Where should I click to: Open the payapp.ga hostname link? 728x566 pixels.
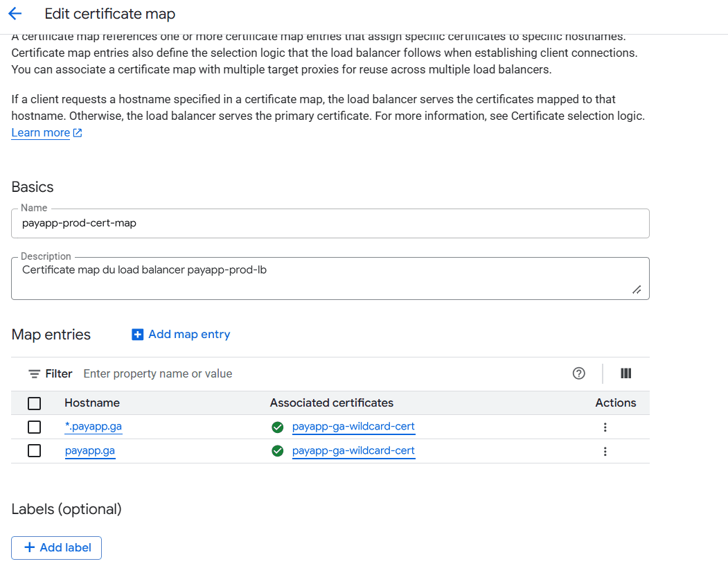pyautogui.click(x=90, y=451)
